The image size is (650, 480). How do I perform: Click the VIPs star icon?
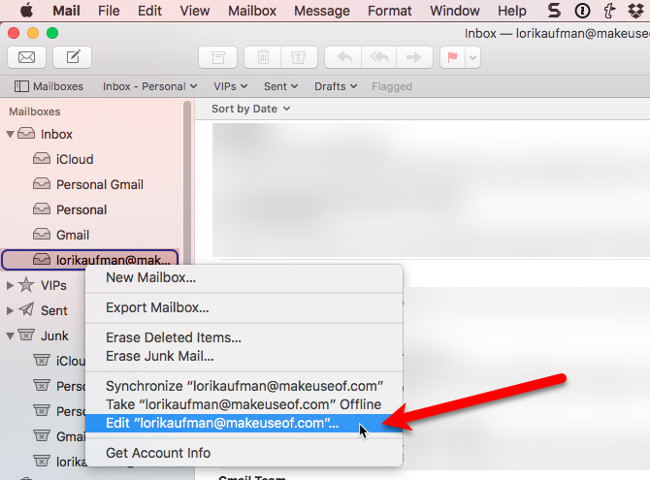26,285
